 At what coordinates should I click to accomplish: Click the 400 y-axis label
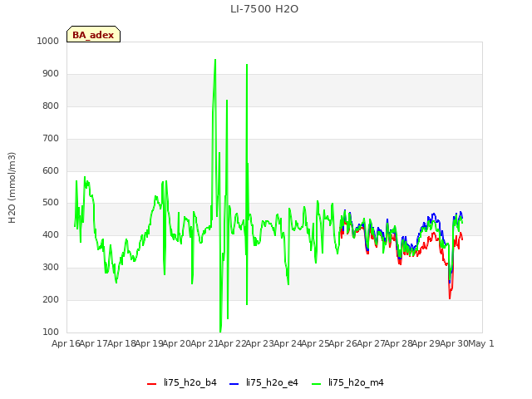pyautogui.click(x=51, y=234)
